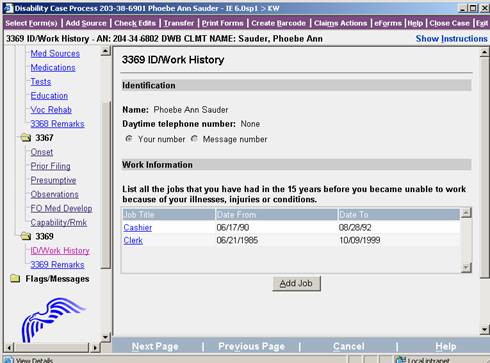Viewport: 490px width, 363px height.
Task: Open the Presumptive tree link
Action: click(53, 180)
